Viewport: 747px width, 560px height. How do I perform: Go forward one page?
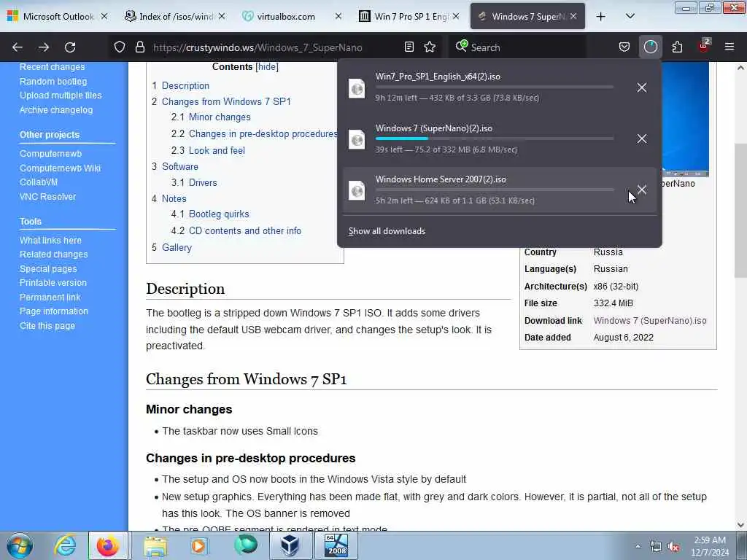(44, 47)
